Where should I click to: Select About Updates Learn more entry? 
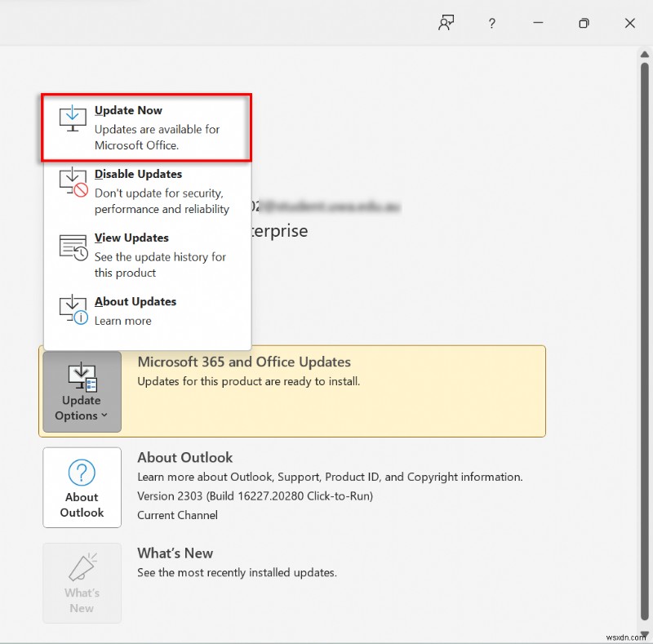point(147,311)
